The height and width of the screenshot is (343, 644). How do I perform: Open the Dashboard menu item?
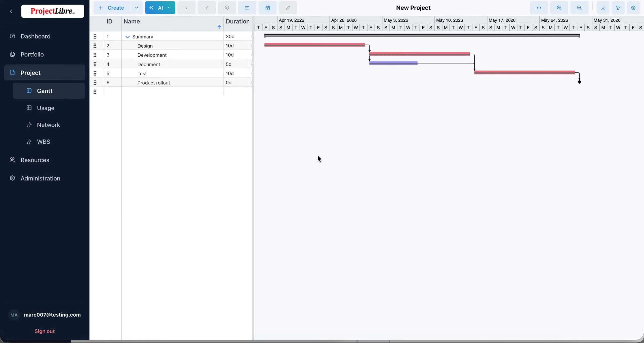(45, 36)
